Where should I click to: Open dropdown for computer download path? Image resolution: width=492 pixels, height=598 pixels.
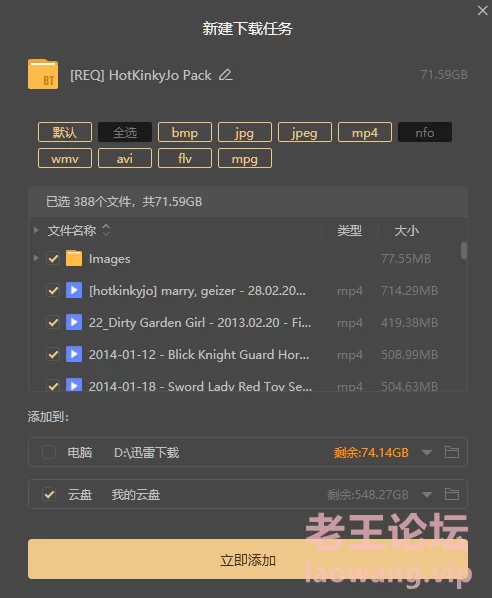427,453
